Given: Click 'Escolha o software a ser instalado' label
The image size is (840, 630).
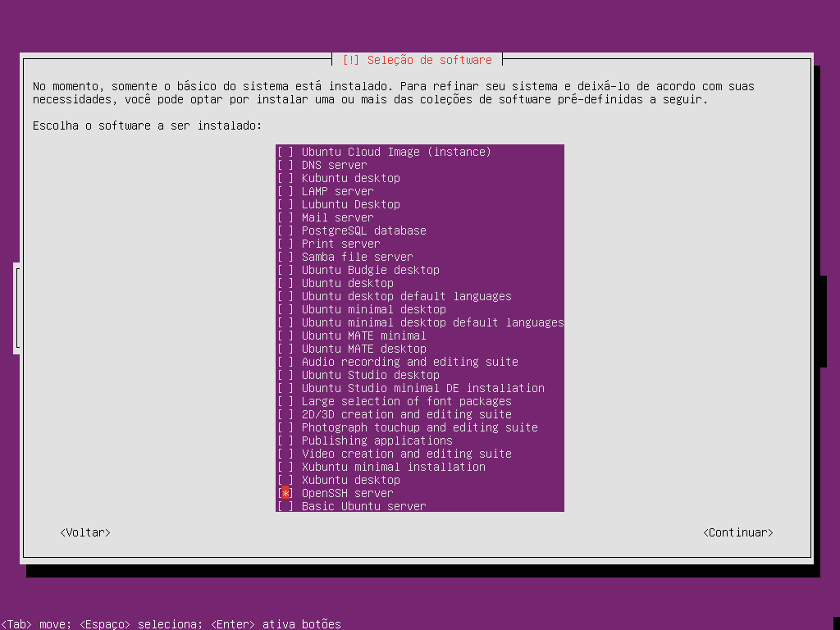Looking at the screenshot, I should tap(148, 126).
